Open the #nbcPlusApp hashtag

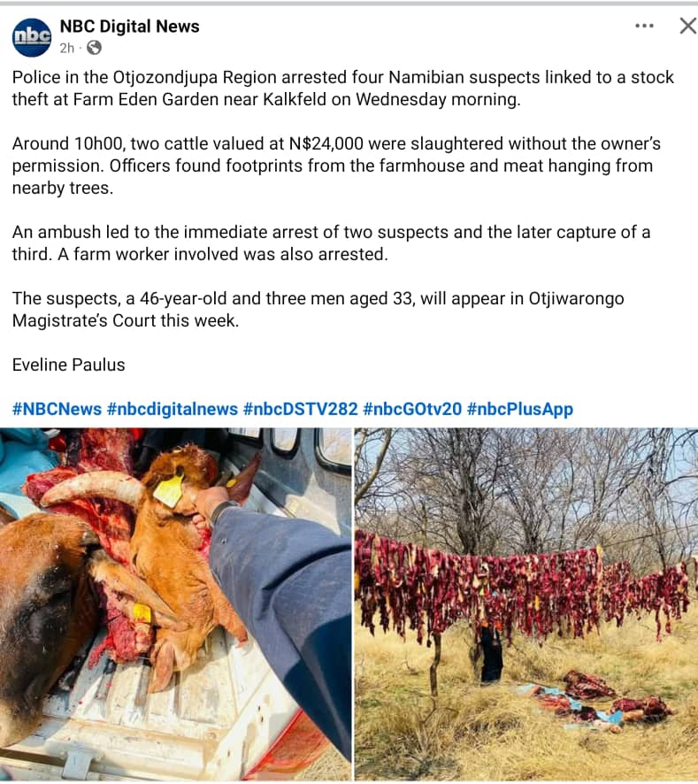[520, 409]
